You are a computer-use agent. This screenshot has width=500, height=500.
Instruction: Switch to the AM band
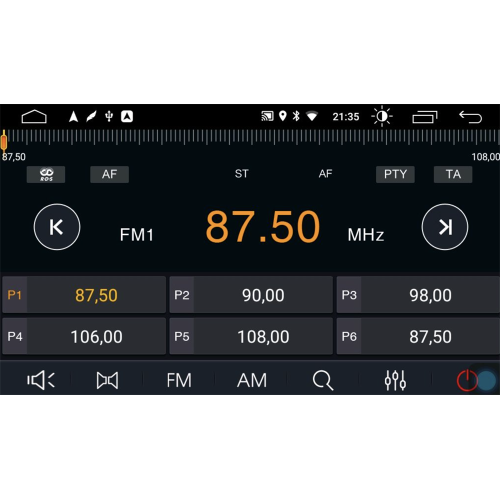coord(252,380)
